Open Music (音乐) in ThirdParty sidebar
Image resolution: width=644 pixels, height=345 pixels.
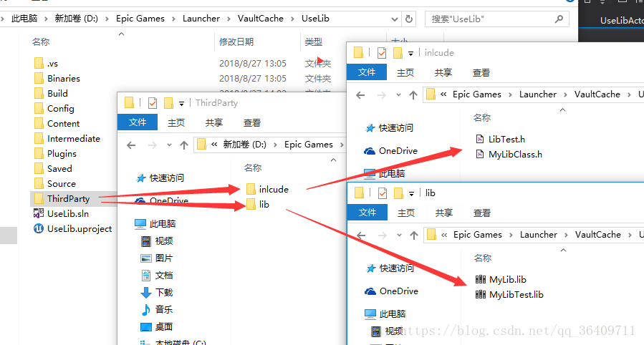[158, 310]
